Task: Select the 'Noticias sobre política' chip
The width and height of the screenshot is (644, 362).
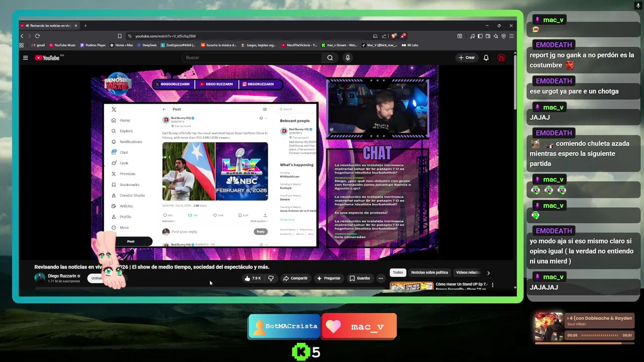Action: click(429, 273)
